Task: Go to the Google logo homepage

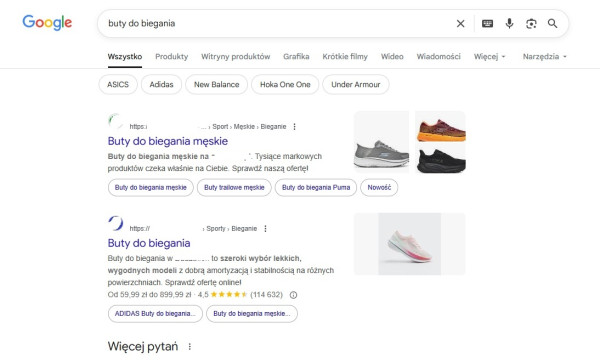Action: [x=47, y=23]
